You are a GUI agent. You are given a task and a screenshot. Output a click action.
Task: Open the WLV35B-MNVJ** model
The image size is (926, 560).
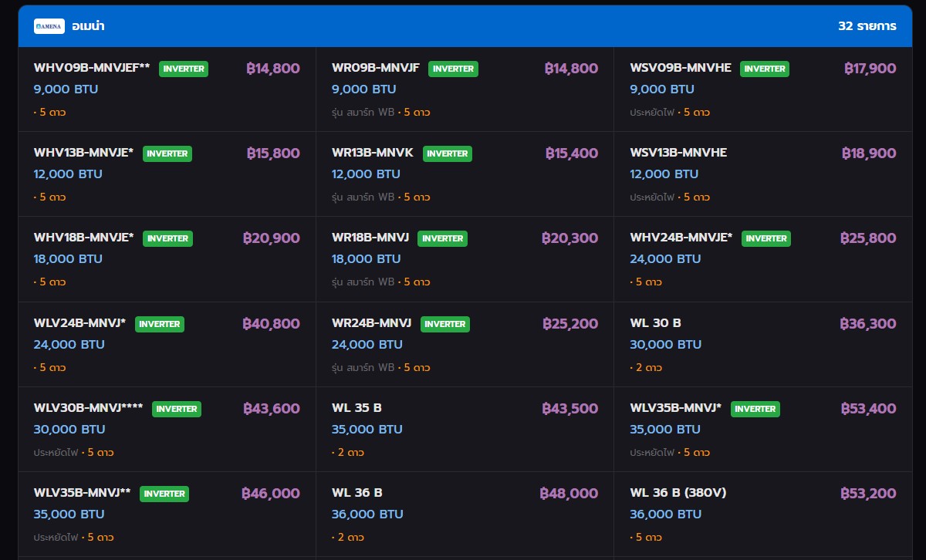click(82, 493)
